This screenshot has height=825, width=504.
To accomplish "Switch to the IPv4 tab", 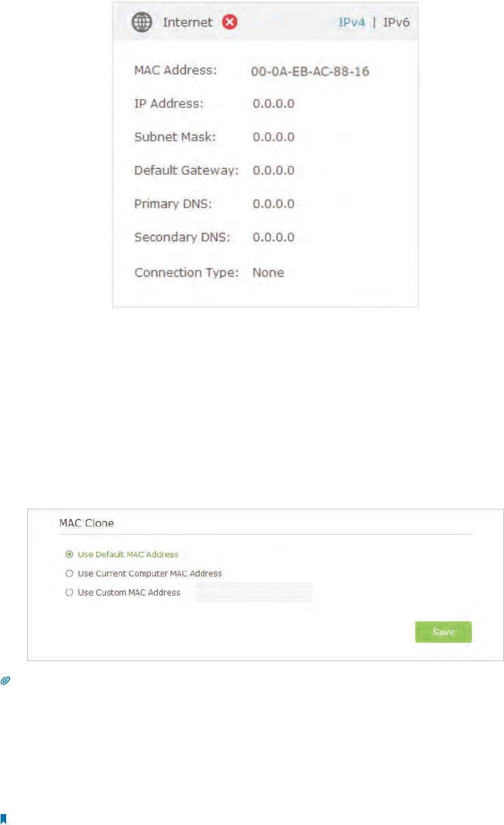I will pyautogui.click(x=352, y=23).
